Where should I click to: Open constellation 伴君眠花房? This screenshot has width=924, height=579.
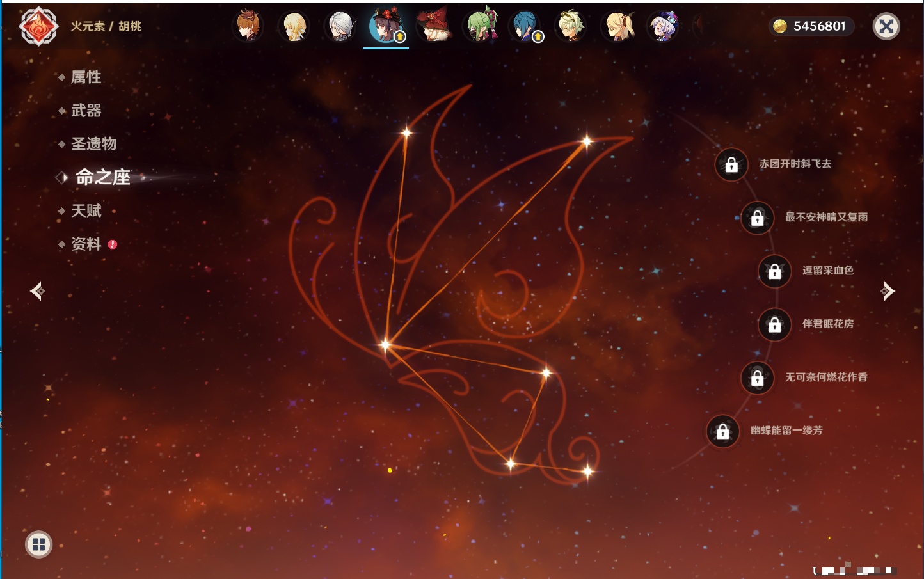828,324
